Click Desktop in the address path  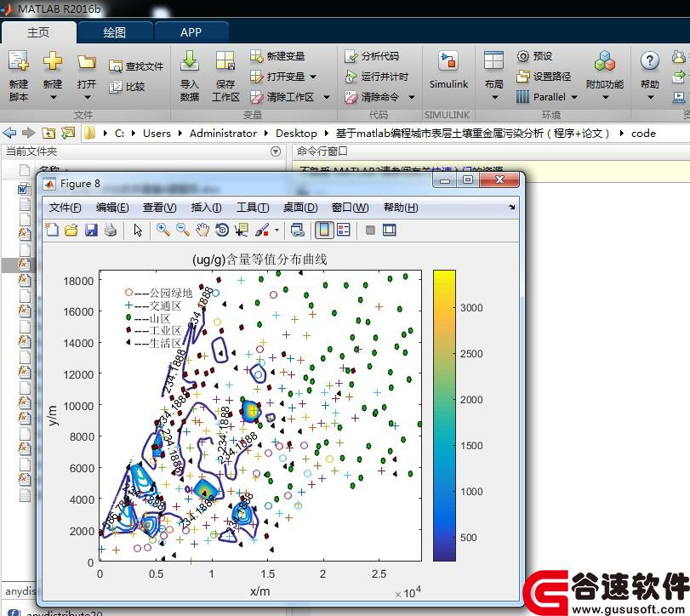click(296, 134)
